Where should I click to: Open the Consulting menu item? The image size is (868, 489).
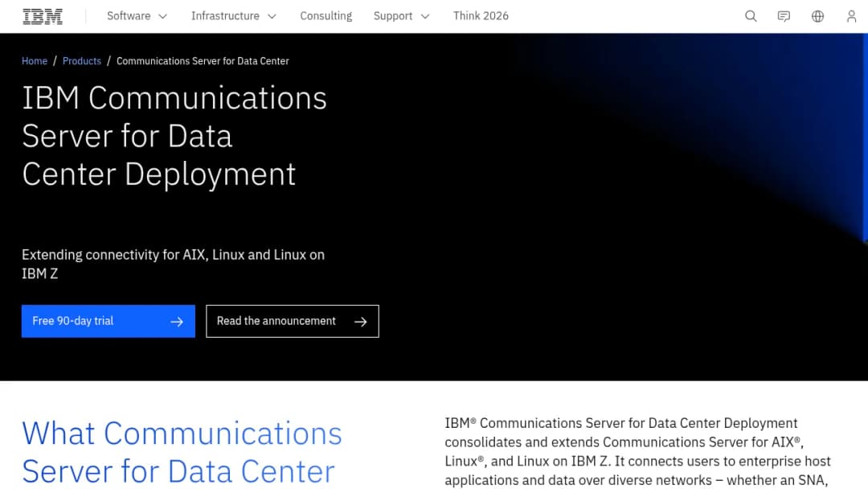click(326, 16)
